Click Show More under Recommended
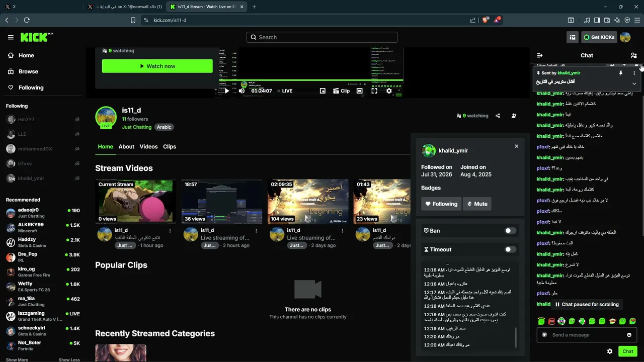 (x=17, y=359)
